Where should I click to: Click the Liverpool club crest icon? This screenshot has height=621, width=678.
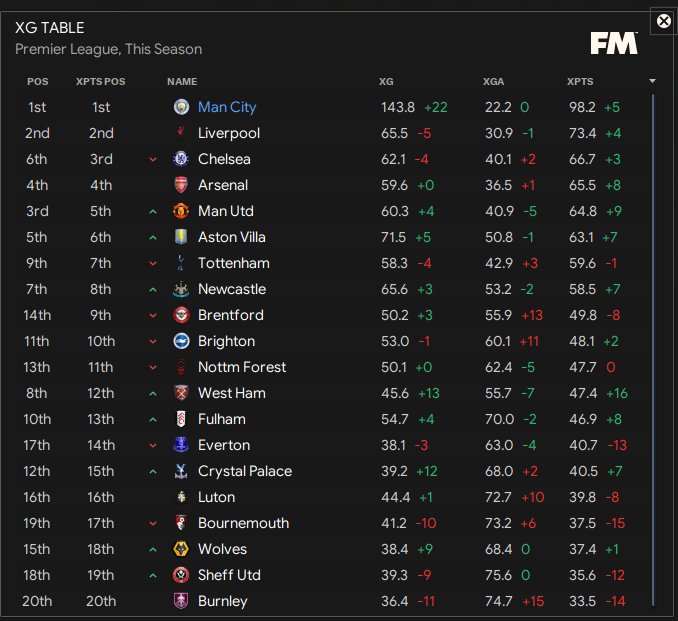pos(181,133)
